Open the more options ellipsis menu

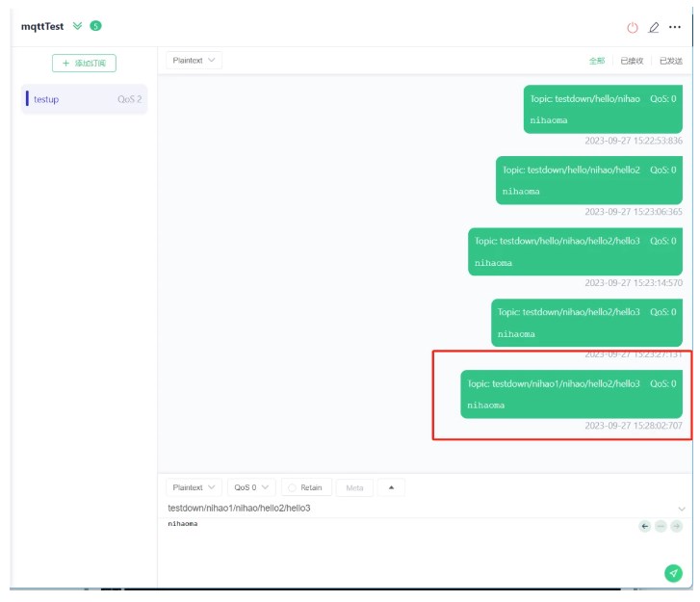click(x=675, y=27)
